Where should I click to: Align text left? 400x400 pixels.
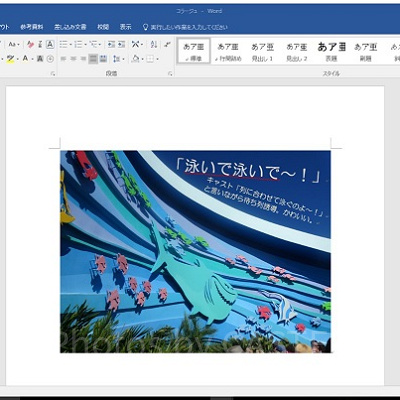tap(63, 59)
